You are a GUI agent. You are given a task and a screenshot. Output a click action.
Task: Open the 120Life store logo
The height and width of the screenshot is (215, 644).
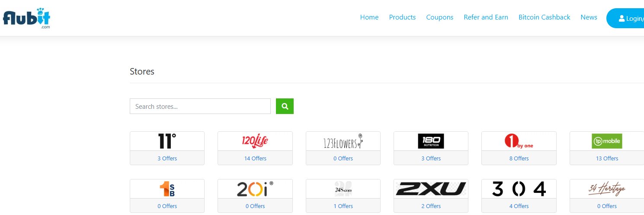tap(255, 141)
